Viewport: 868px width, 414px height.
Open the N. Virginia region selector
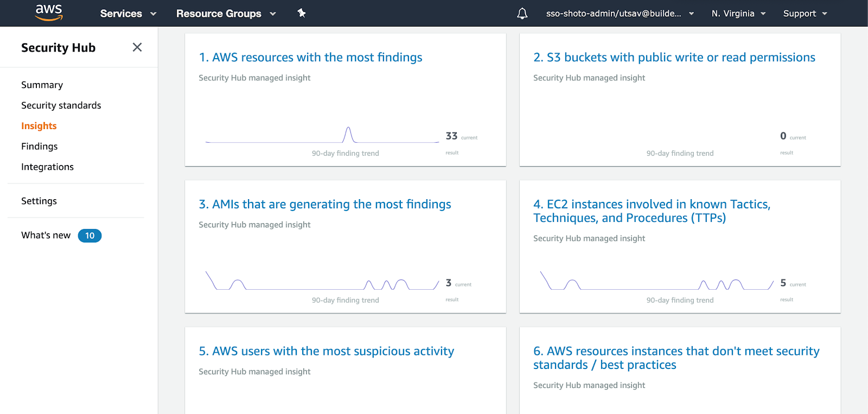tap(738, 14)
